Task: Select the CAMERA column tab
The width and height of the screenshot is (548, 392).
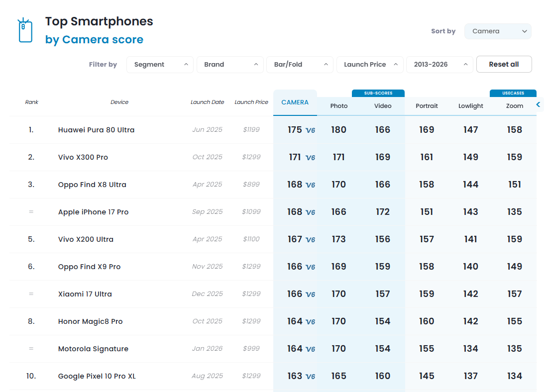Action: [295, 102]
